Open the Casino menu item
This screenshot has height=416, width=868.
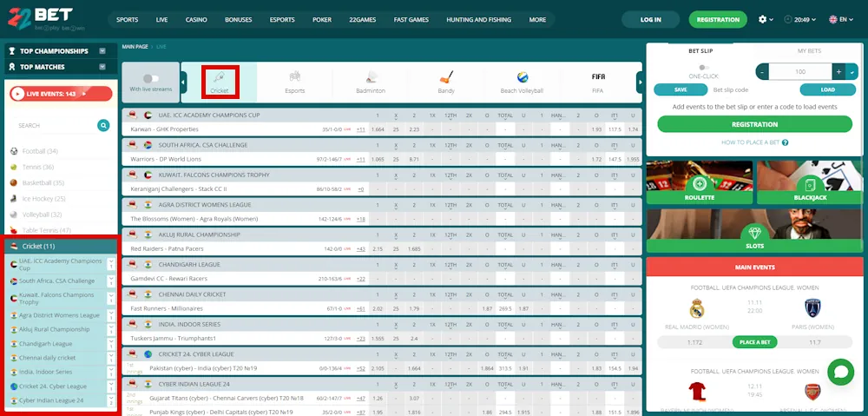[x=196, y=19]
